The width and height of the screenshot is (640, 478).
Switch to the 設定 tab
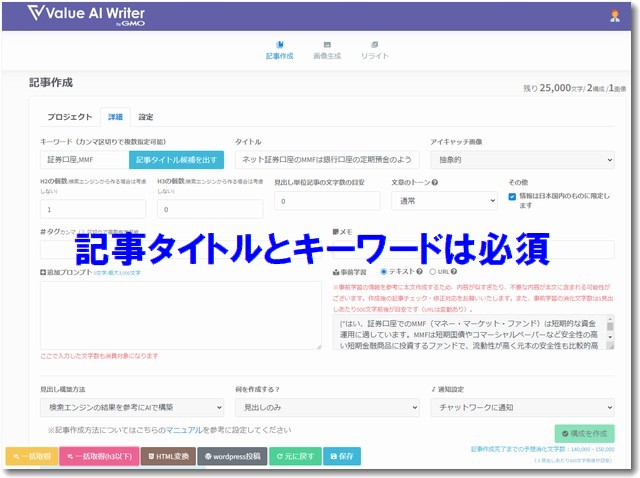[x=146, y=117]
